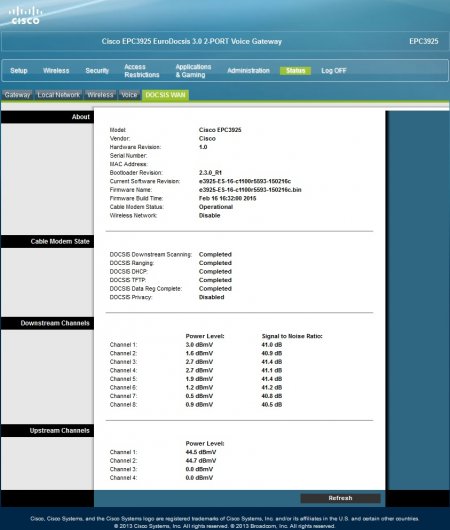The height and width of the screenshot is (530, 450).
Task: Switch to the Voice tab
Action: (129, 95)
